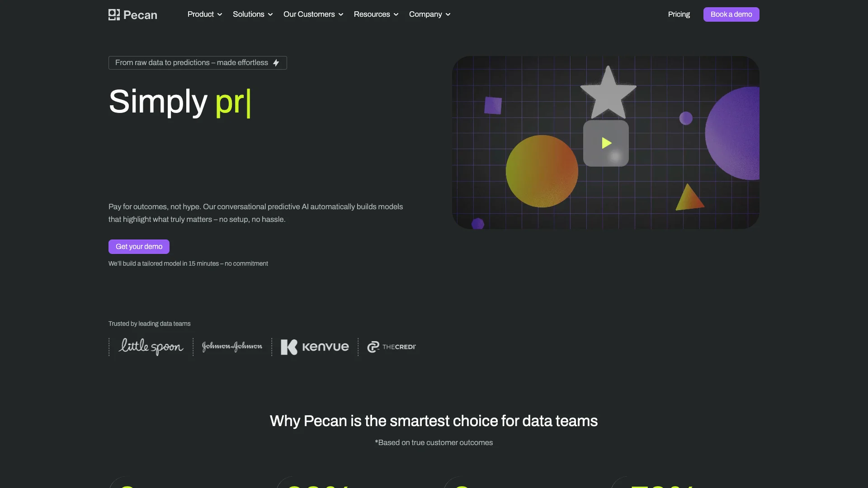Expand the Product dropdown chevron
Viewport: 868px width, 488px height.
[220, 14]
